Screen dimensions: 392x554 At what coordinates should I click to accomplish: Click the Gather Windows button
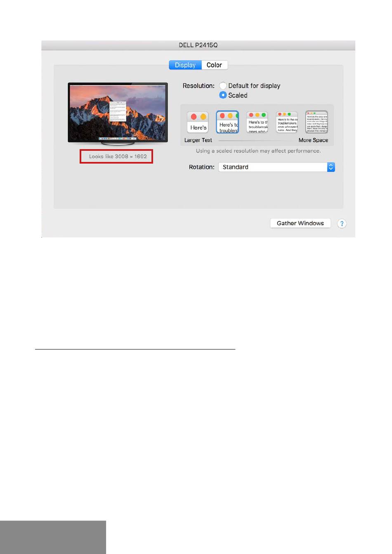click(300, 223)
